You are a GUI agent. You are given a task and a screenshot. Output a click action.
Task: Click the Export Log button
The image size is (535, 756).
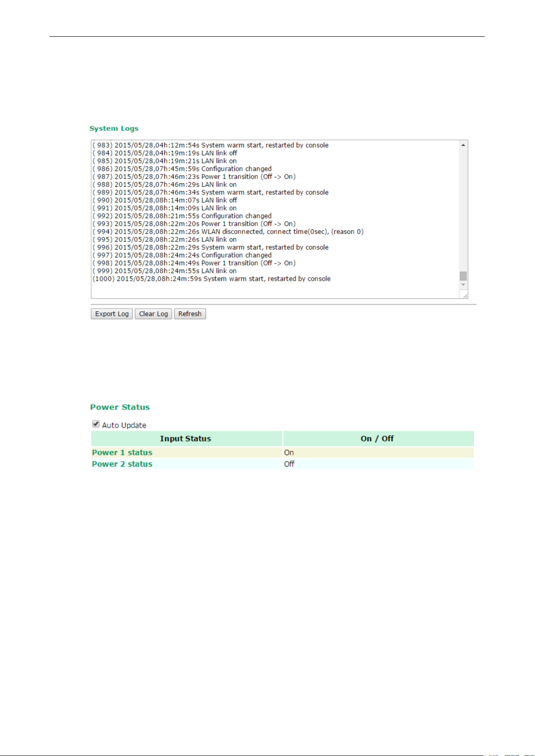pos(112,314)
